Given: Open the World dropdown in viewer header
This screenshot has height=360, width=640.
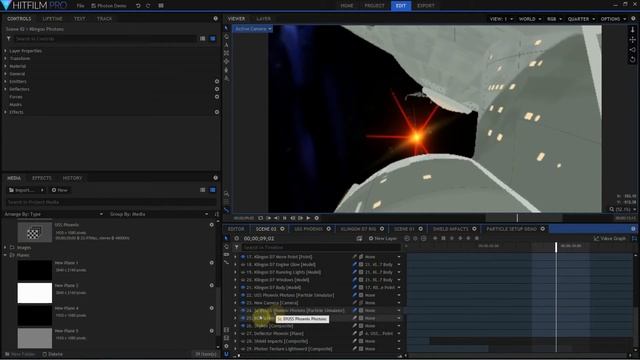Looking at the screenshot, I should [x=530, y=19].
